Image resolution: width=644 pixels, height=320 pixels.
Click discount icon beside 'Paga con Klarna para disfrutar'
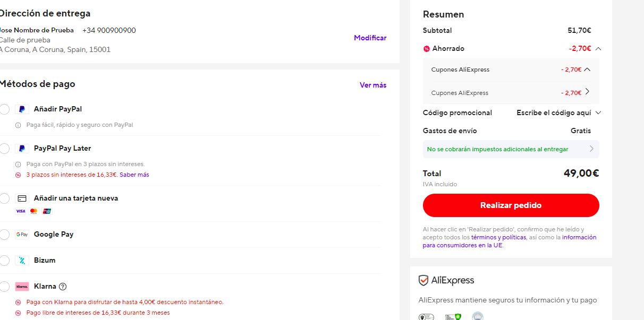(x=18, y=302)
